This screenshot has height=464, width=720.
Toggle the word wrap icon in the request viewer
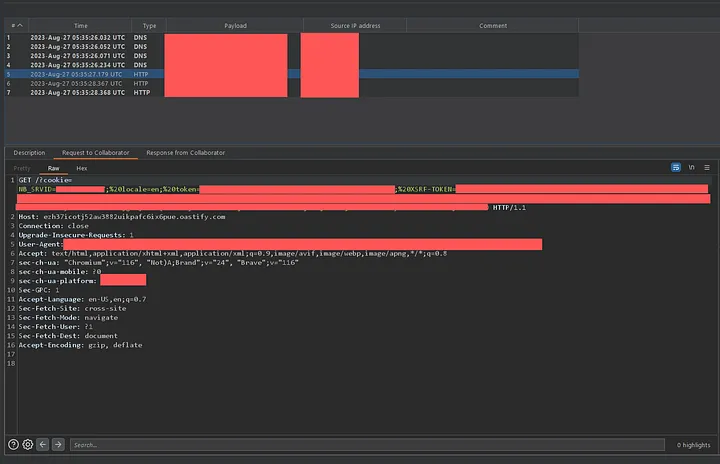coord(675,167)
